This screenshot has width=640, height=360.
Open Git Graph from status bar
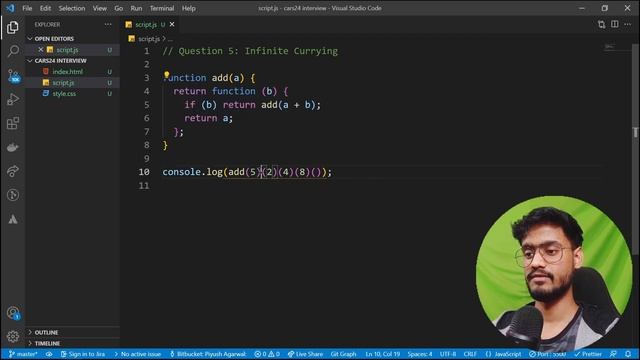click(x=343, y=354)
